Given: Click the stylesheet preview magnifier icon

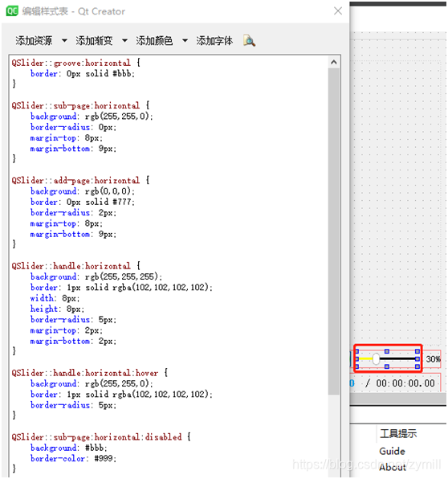Looking at the screenshot, I should [250, 40].
